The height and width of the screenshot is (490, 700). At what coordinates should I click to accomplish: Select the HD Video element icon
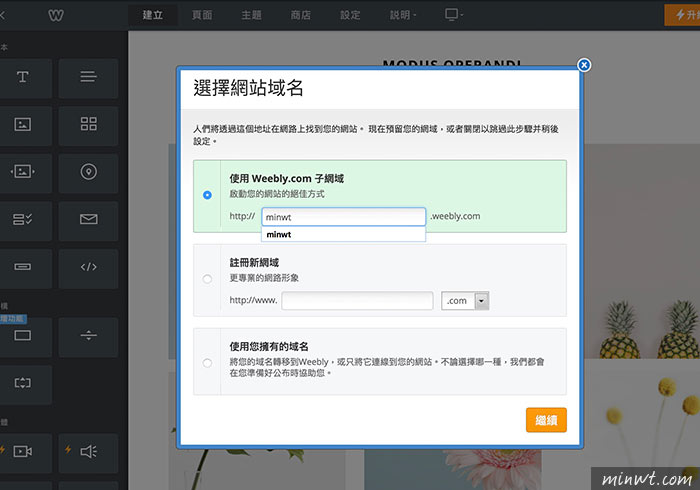(22, 452)
